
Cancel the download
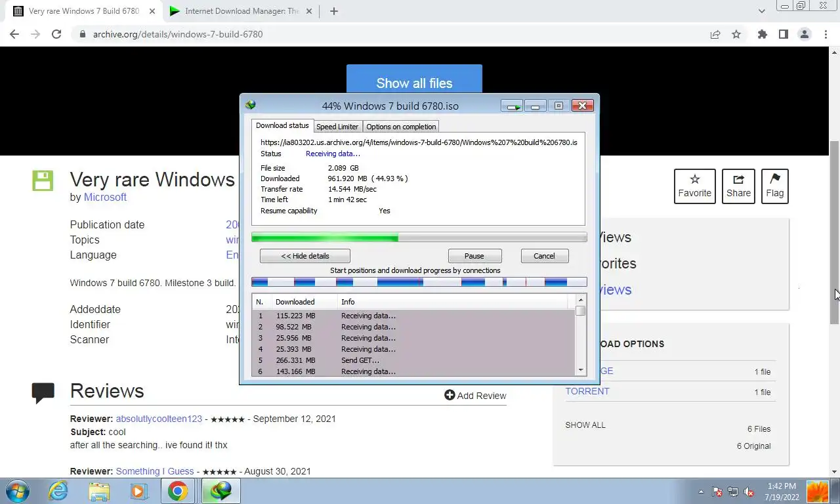coord(544,256)
